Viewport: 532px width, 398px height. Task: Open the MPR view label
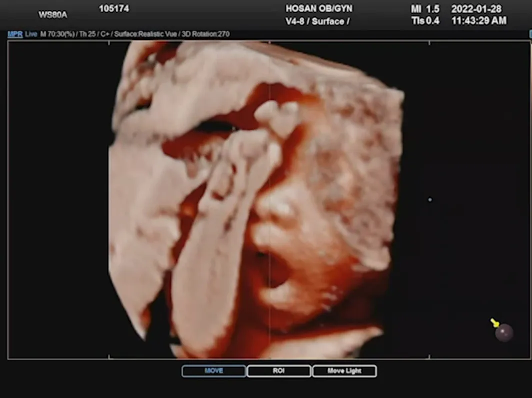click(x=15, y=34)
